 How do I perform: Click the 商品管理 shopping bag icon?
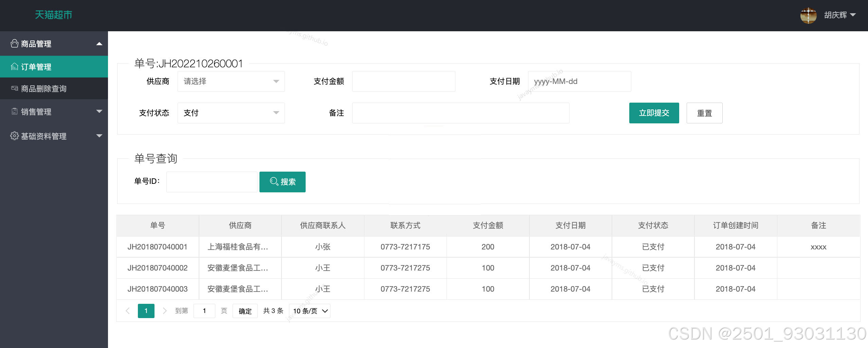[x=14, y=43]
